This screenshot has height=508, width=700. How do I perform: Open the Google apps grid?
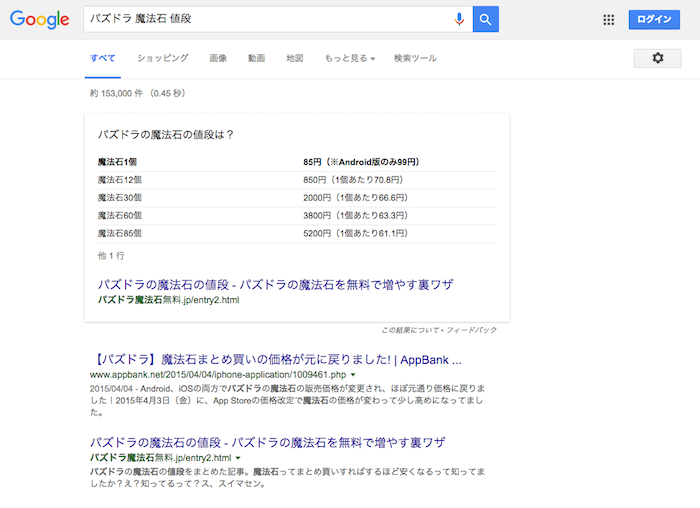609,20
